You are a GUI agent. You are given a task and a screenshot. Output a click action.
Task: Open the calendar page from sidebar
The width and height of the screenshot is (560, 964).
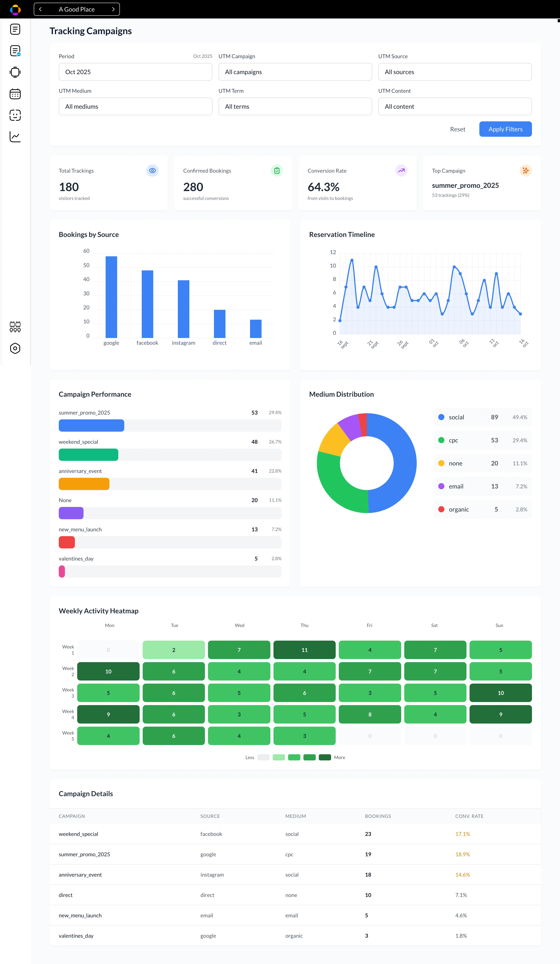[15, 94]
